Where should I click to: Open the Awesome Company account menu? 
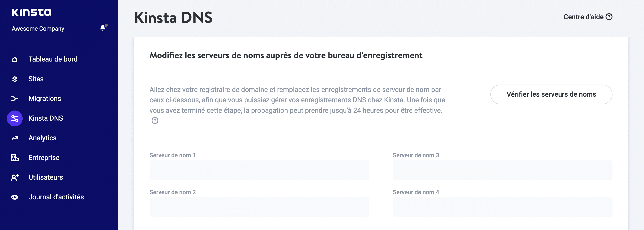pos(38,28)
